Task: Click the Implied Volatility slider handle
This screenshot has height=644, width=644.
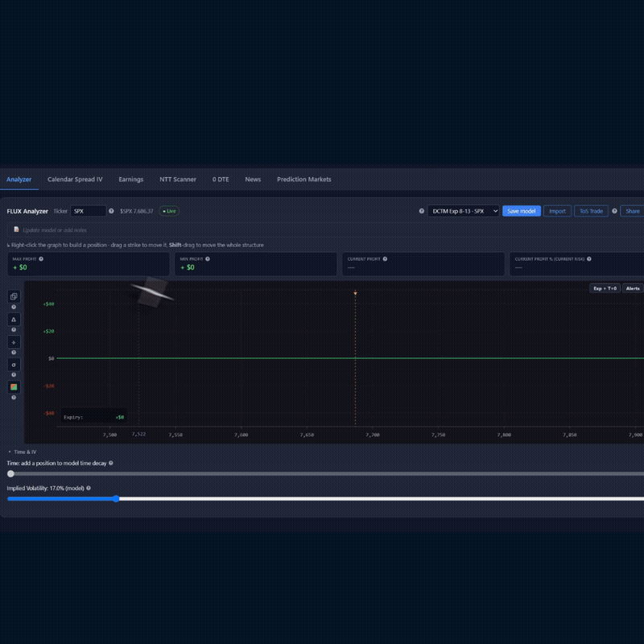Action: (x=116, y=498)
